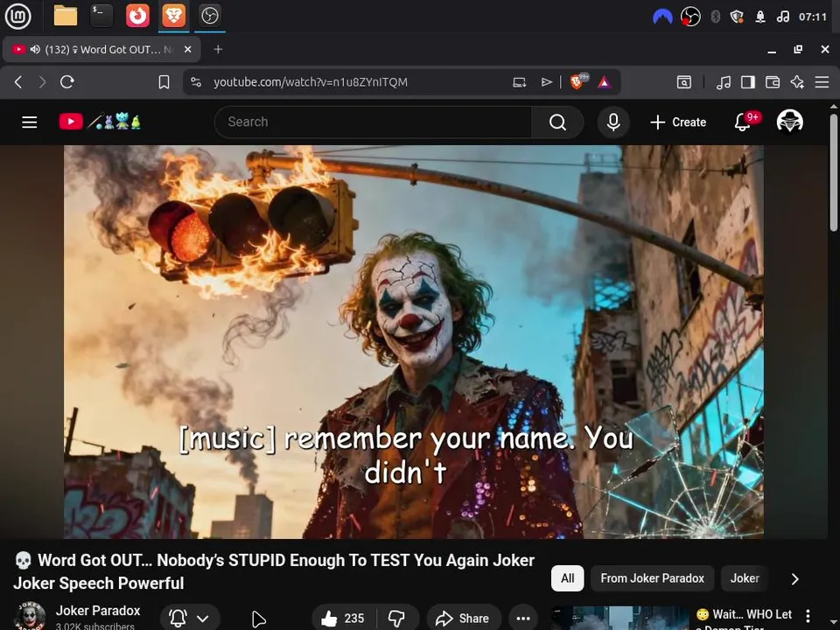This screenshot has width=840, height=630.
Task: Open the Leo AI sparkle icon
Action: [x=797, y=82]
